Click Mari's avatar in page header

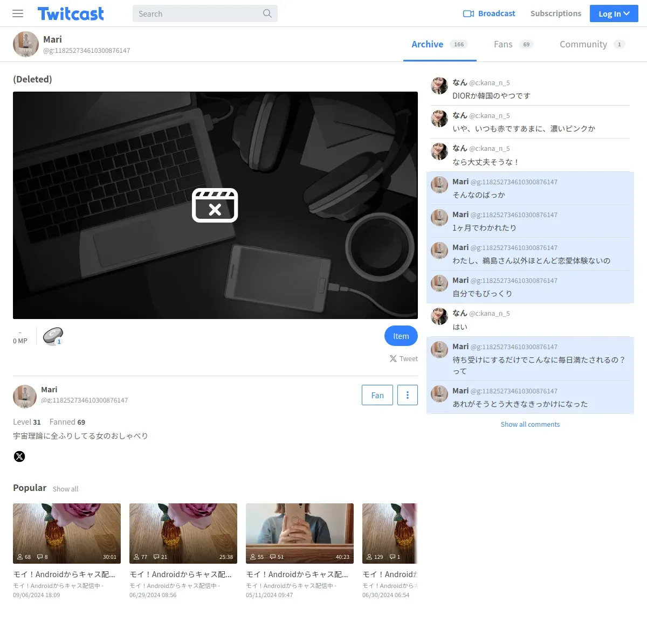[26, 44]
